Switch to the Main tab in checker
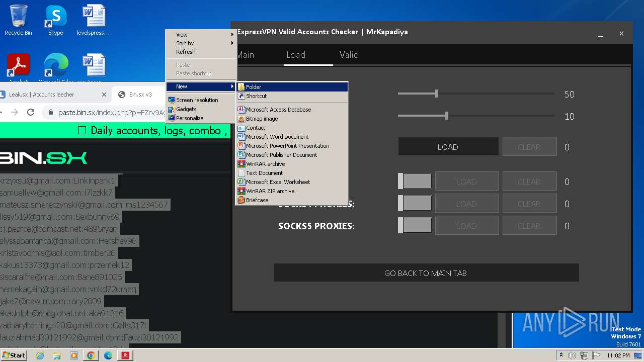The width and height of the screenshot is (644, 362). click(x=246, y=55)
